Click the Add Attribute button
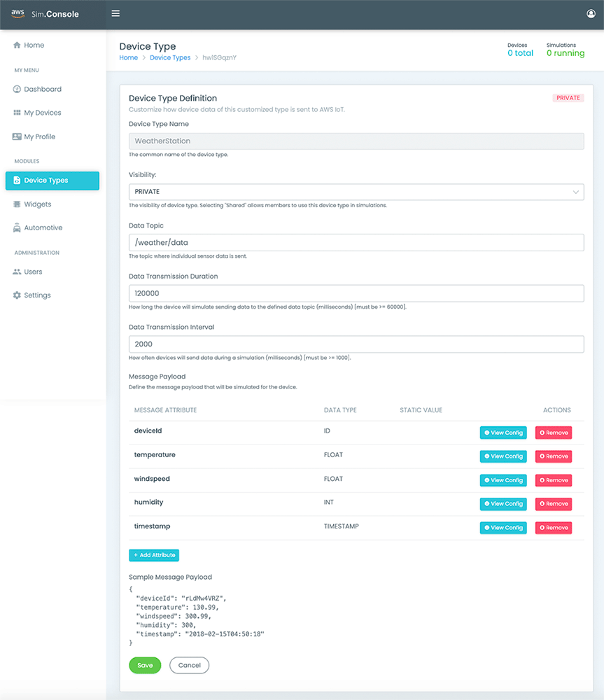This screenshot has height=700, width=604. [154, 555]
